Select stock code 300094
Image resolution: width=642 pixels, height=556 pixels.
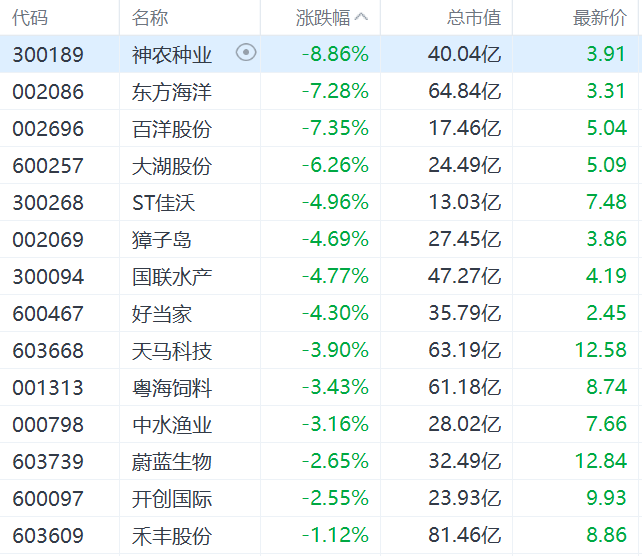pos(48,277)
